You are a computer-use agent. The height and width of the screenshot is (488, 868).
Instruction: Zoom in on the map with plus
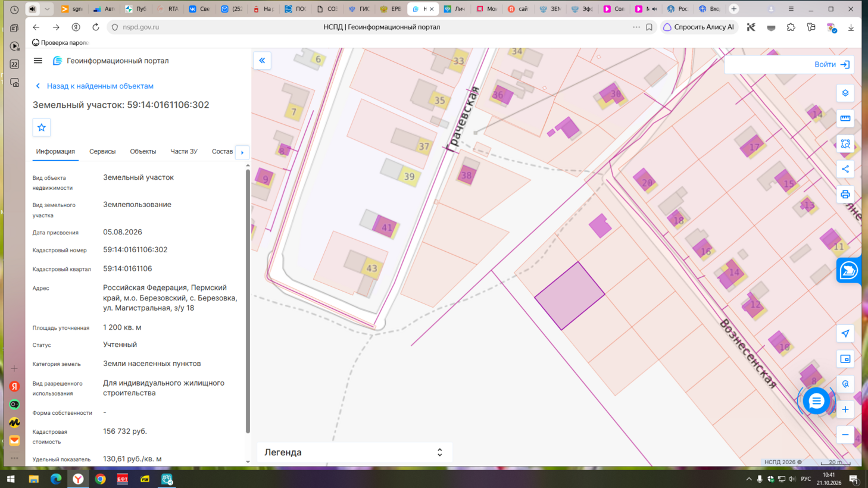[845, 409]
